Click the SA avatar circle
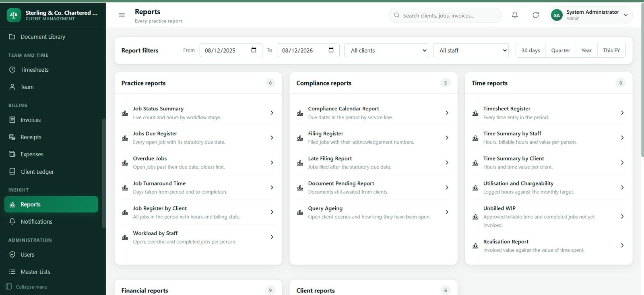 (557, 15)
